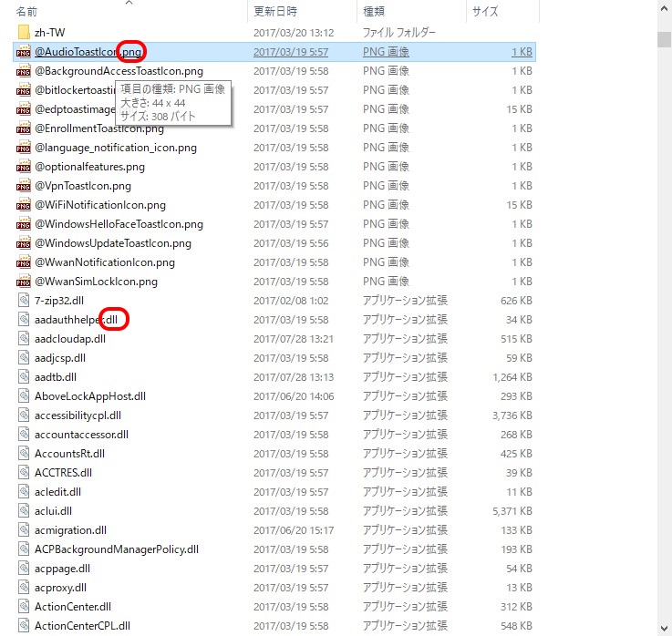672x636 pixels.
Task: Sort files by 種類 column header
Action: pyautogui.click(x=374, y=12)
